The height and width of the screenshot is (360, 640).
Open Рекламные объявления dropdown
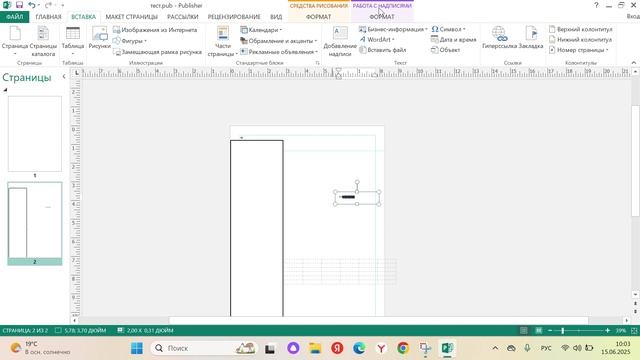(279, 52)
